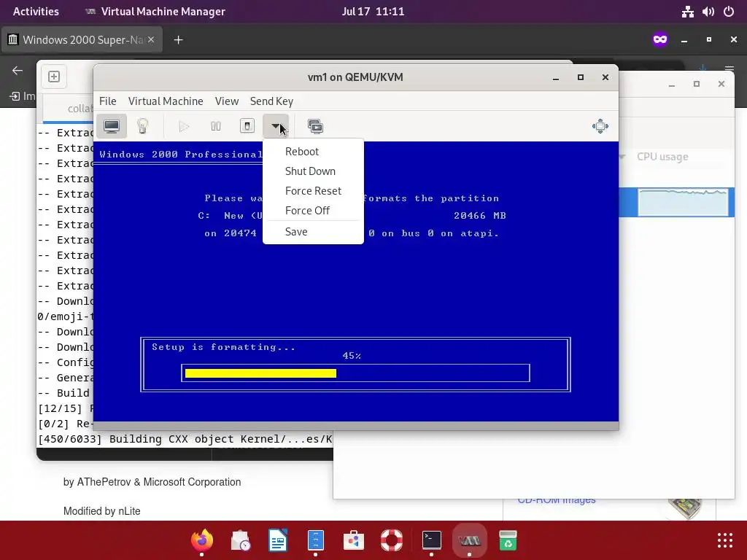Open LibreOffice Writer from the dock

(278, 540)
